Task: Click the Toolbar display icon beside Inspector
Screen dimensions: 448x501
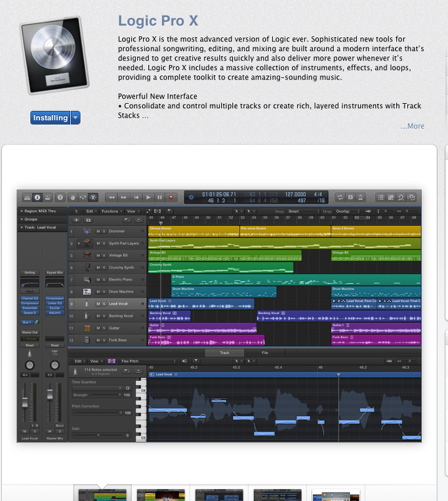Action: click(47, 198)
